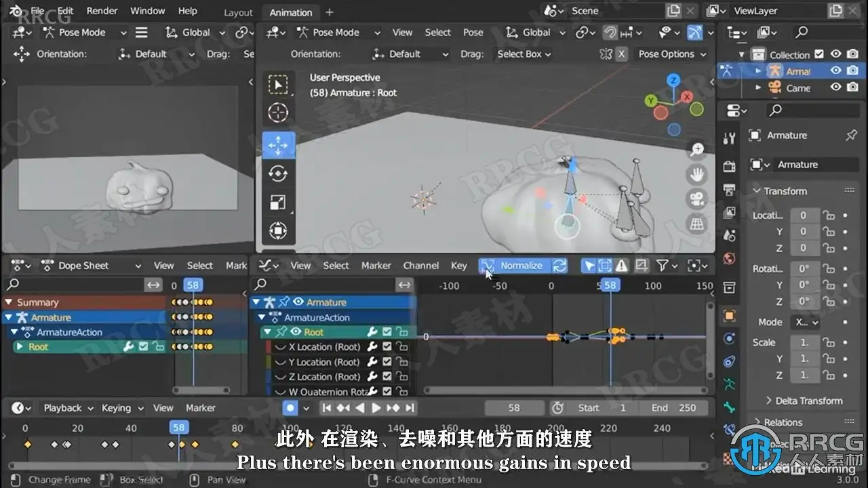The width and height of the screenshot is (868, 488).
Task: Open the File menu
Action: click(x=38, y=11)
